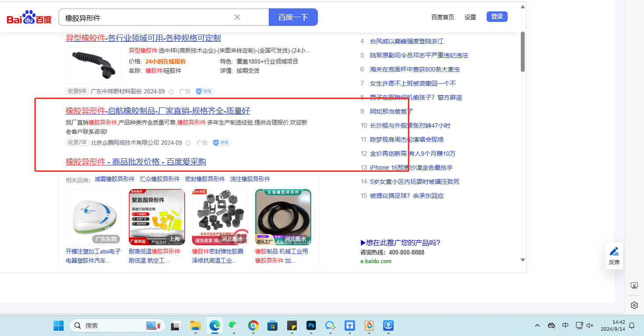Open result 异型橡胶件-各行业领域可用-各种规格可定制
The height and width of the screenshot is (336, 644).
point(143,38)
